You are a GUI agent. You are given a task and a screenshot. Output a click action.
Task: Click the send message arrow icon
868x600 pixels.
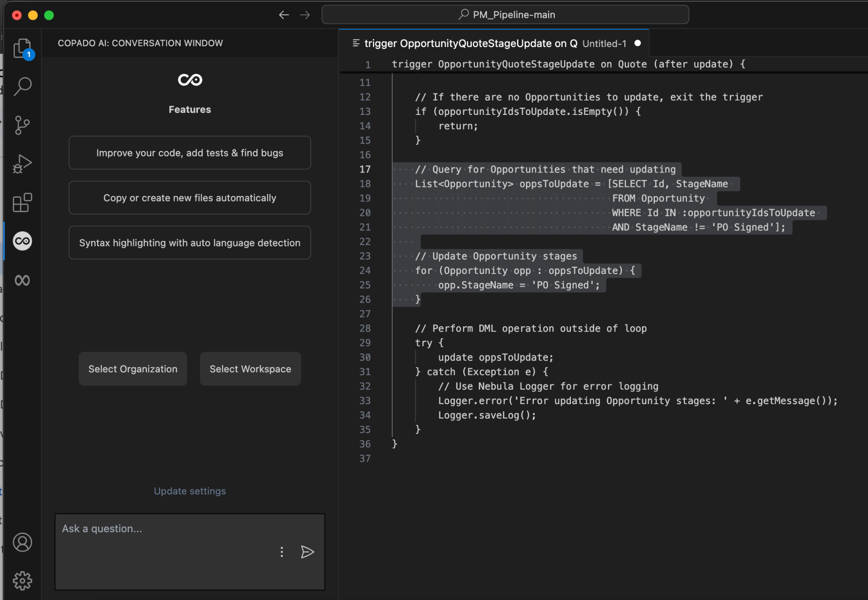pos(307,552)
